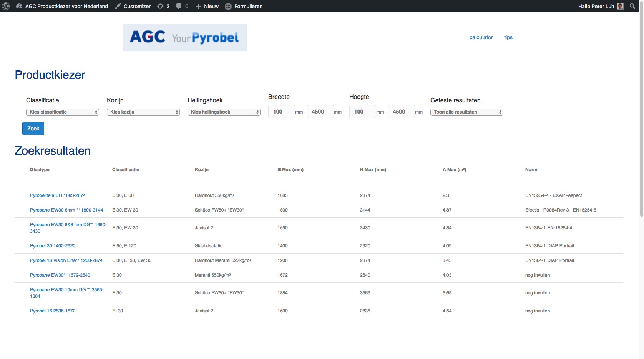Select the Meranti 550kg/m³ cell

[212, 275]
